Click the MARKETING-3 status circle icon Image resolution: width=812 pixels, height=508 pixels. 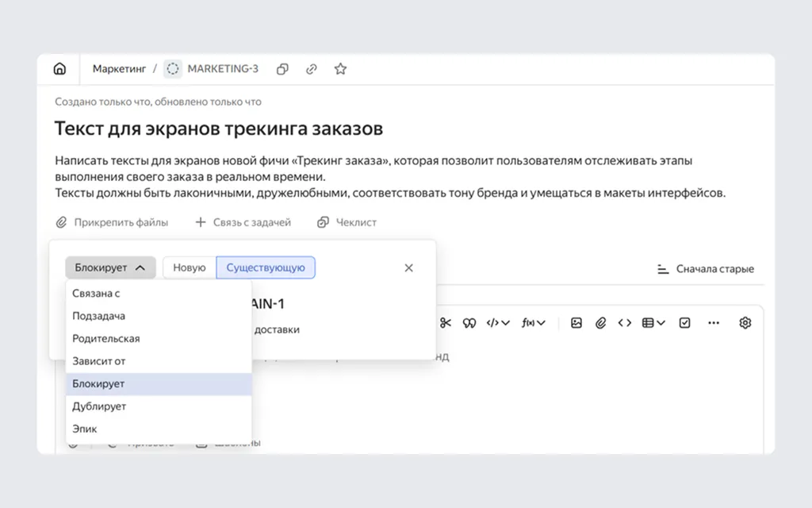point(172,68)
